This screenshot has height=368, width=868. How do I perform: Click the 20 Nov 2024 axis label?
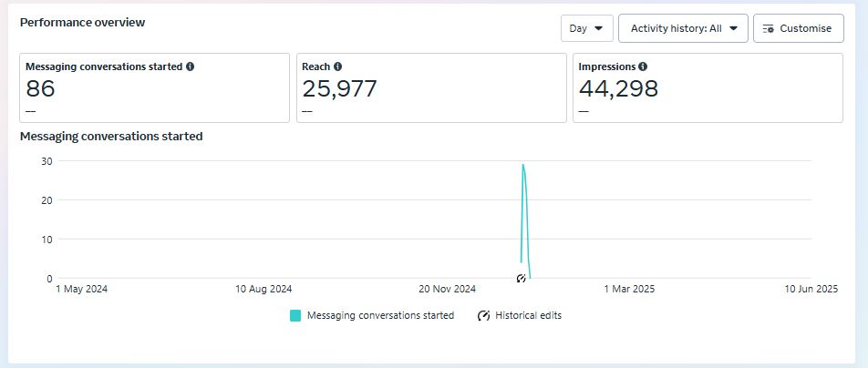tap(447, 290)
